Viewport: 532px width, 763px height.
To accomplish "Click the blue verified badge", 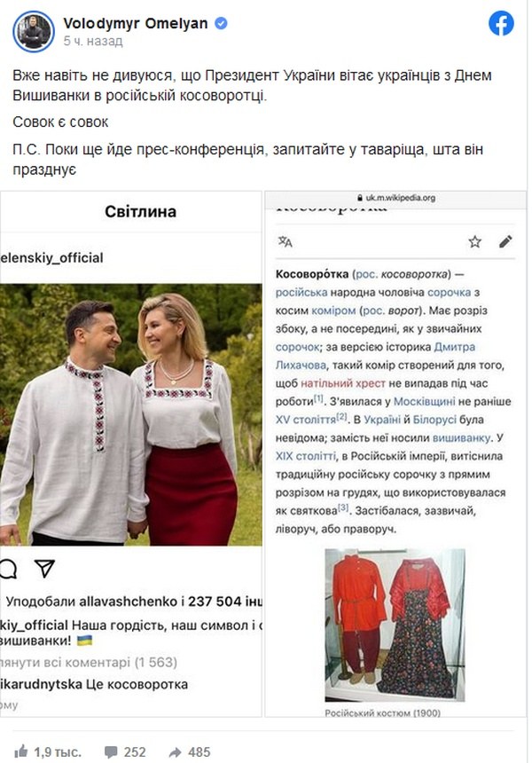I will (x=222, y=23).
